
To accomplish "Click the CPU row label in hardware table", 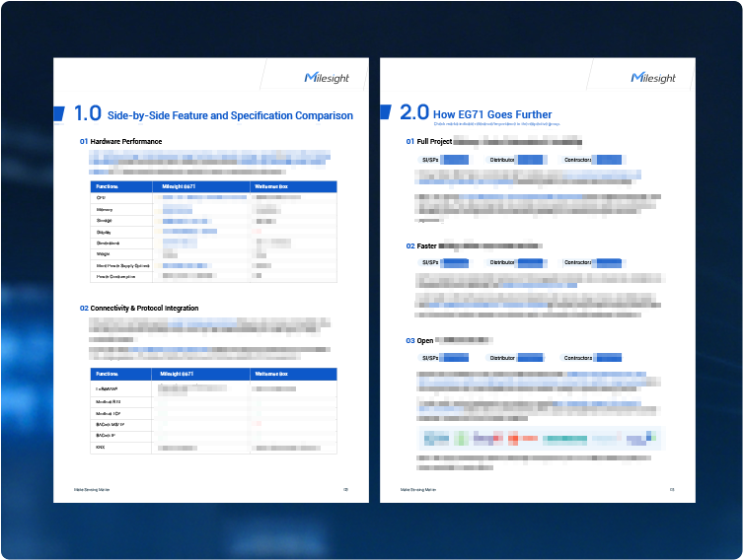I will point(101,198).
